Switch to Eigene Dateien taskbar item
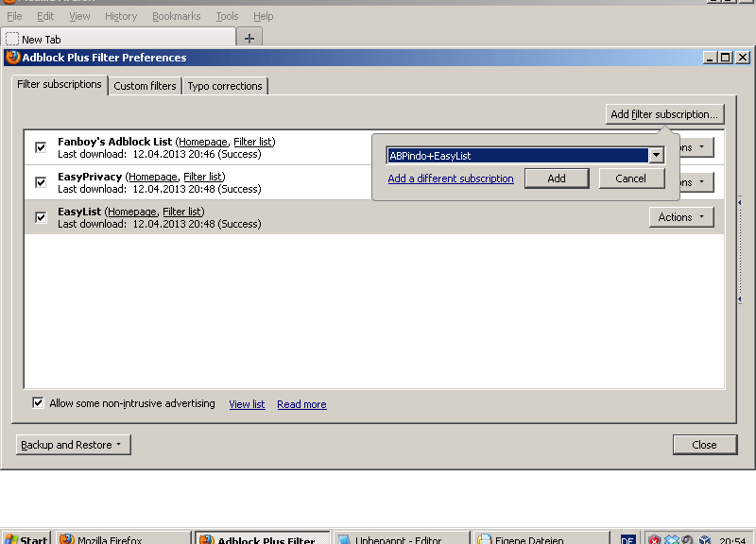This screenshot has width=756, height=544. click(541, 539)
